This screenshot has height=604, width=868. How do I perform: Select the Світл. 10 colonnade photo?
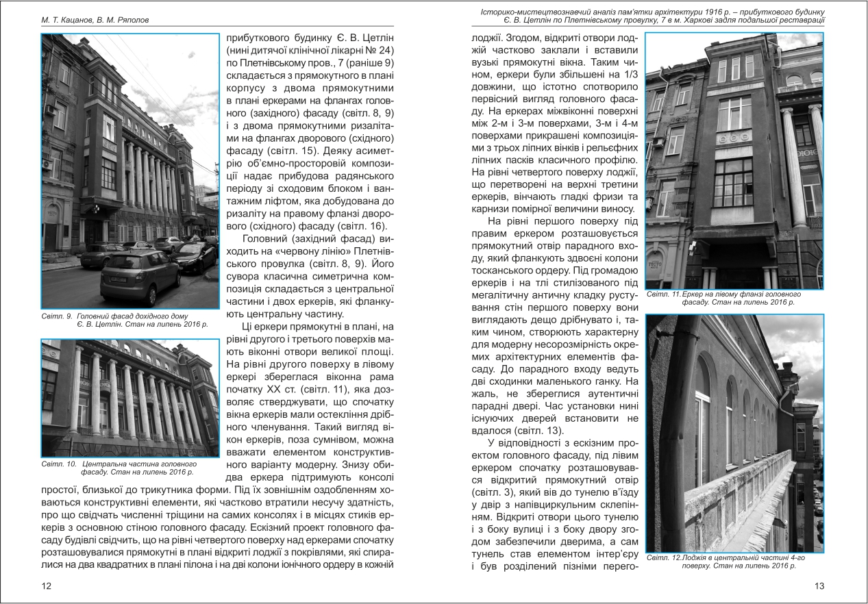[129, 397]
